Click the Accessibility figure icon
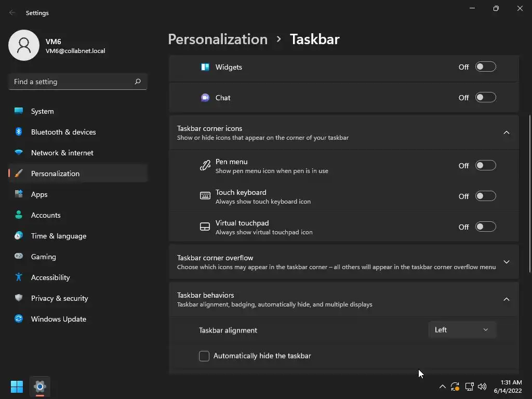 [19, 277]
